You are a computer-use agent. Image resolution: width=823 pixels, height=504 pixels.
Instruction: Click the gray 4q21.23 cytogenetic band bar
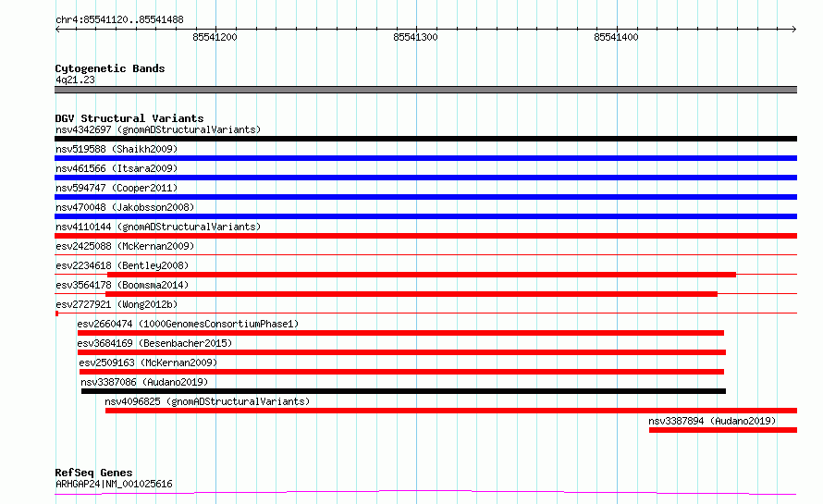click(x=425, y=90)
